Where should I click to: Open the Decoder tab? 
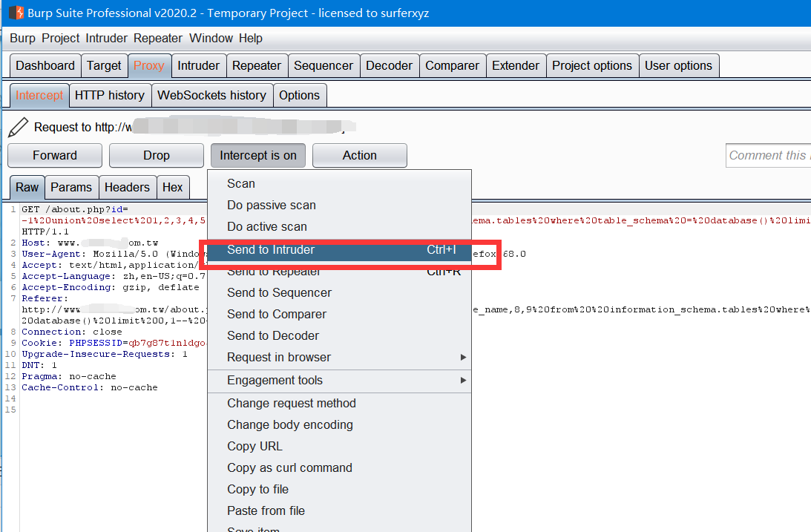389,65
